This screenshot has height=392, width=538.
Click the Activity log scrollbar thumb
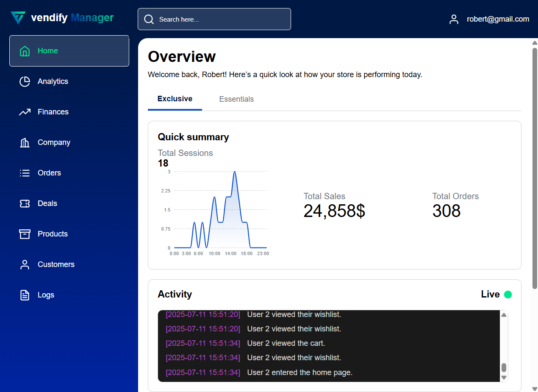pyautogui.click(x=504, y=367)
